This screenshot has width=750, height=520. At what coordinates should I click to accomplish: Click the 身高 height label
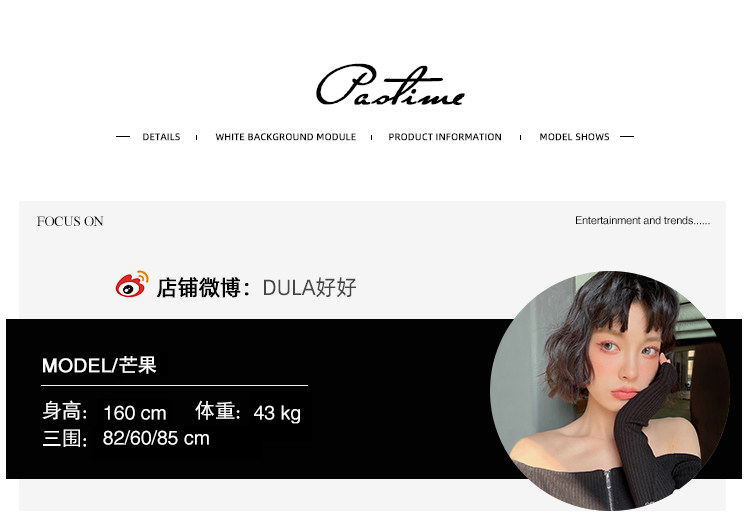[x=65, y=411]
